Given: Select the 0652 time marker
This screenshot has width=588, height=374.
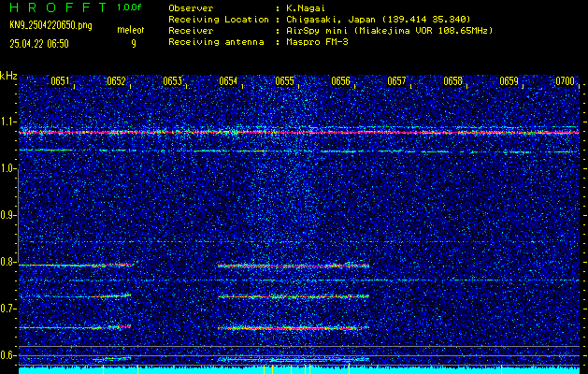Looking at the screenshot, I should 116,81.
